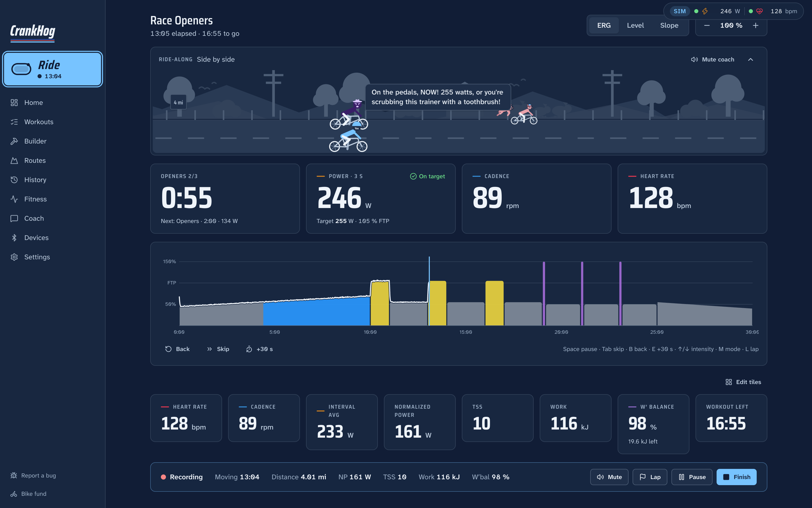This screenshot has height=508, width=812.
Task: Click the heart rate sensor icon
Action: [759, 11]
